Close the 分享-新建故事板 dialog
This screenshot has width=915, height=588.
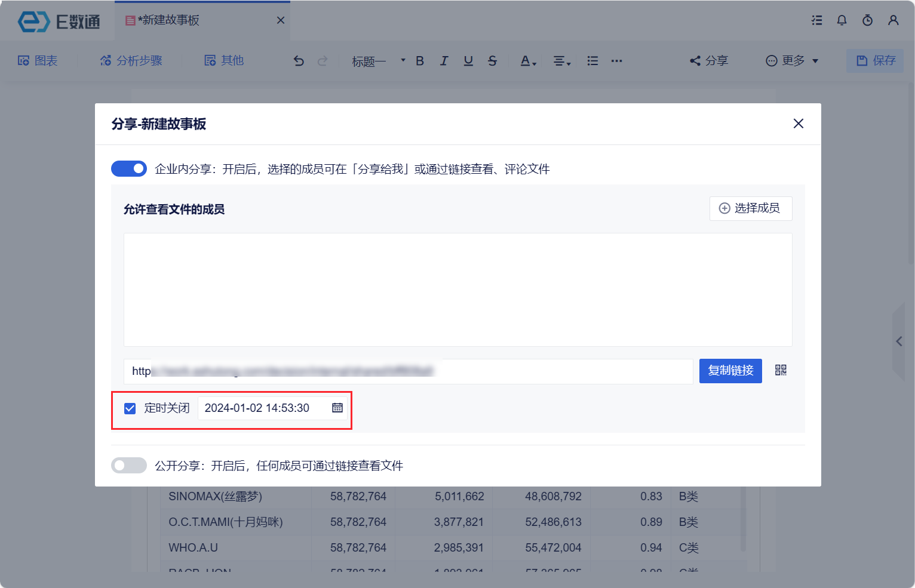(799, 124)
